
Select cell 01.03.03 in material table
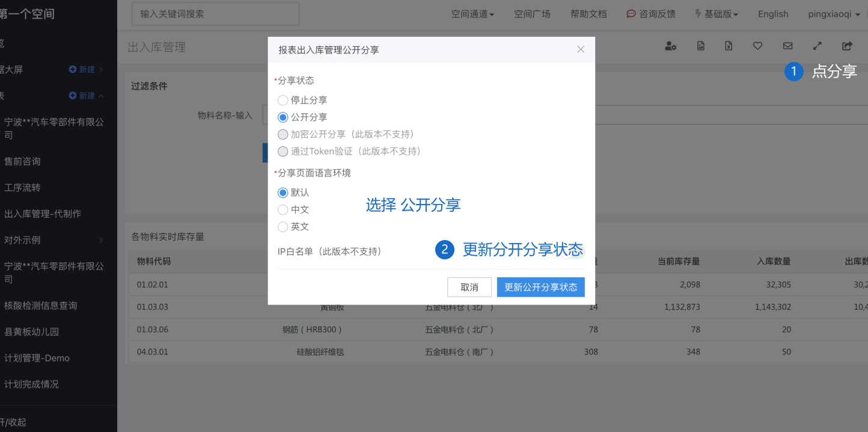click(153, 307)
